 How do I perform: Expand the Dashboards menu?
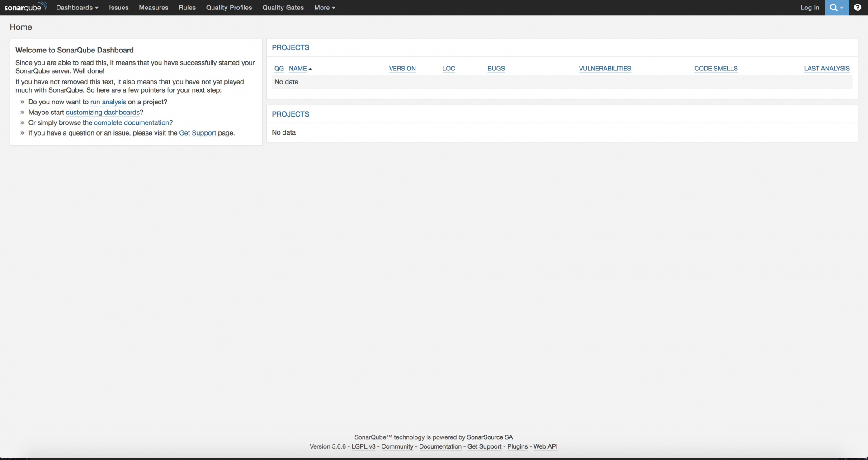77,8
